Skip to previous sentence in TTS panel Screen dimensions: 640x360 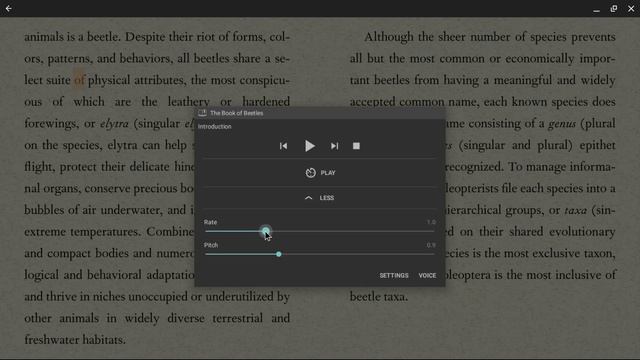pyautogui.click(x=283, y=146)
